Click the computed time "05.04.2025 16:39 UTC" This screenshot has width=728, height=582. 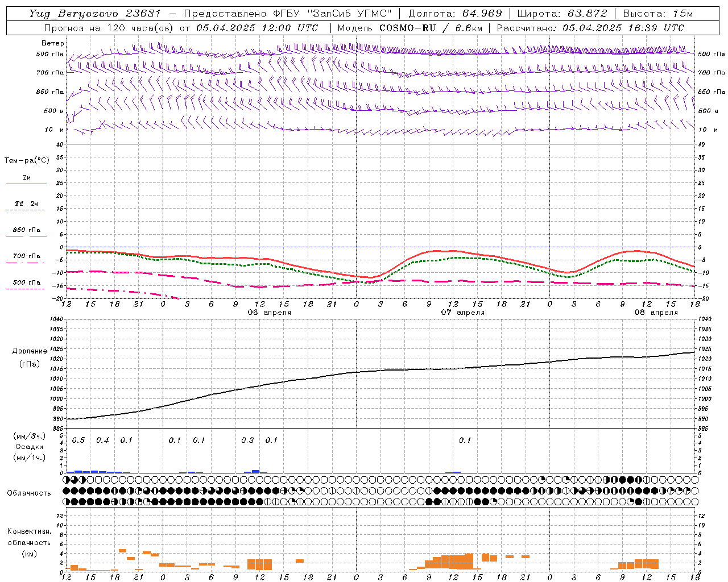(x=623, y=28)
